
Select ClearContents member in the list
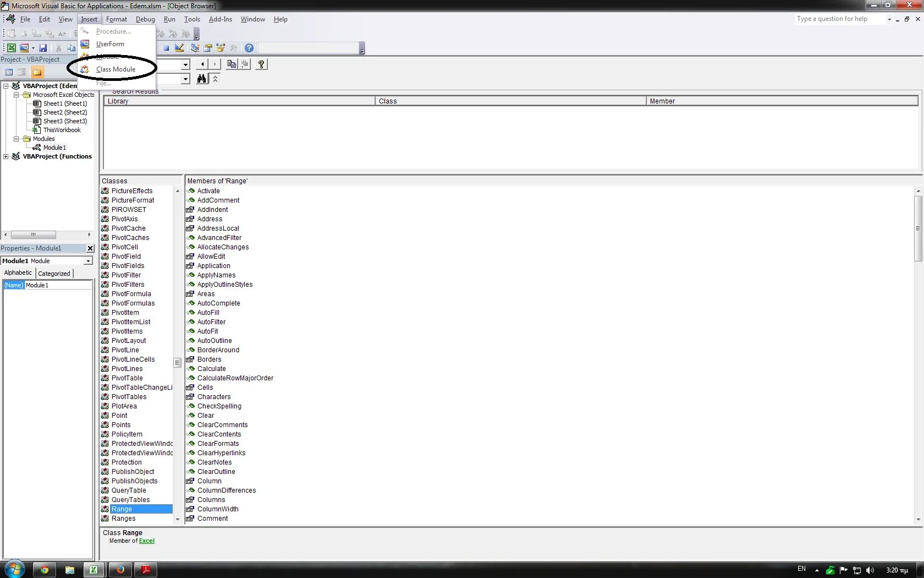[x=219, y=434]
